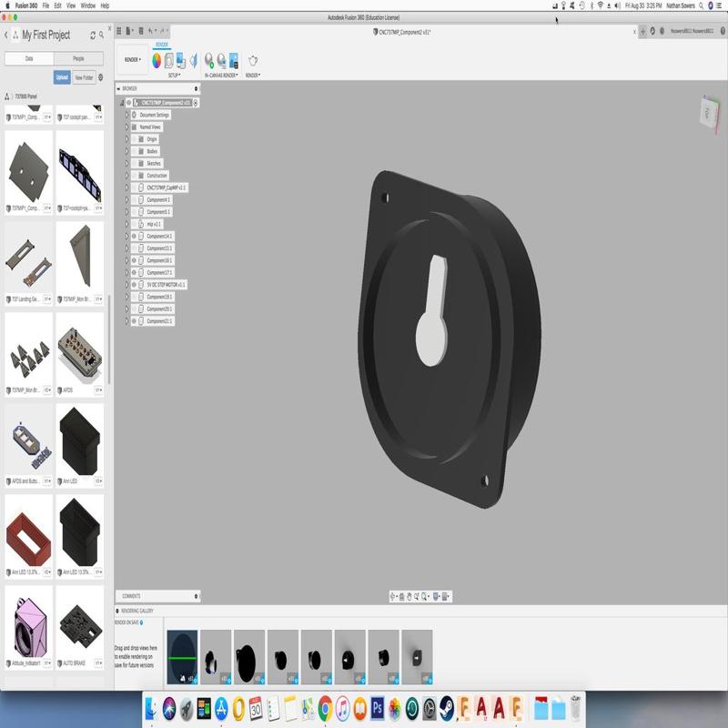Click the Undo arrow icon
The height and width of the screenshot is (728, 728).
(x=150, y=31)
